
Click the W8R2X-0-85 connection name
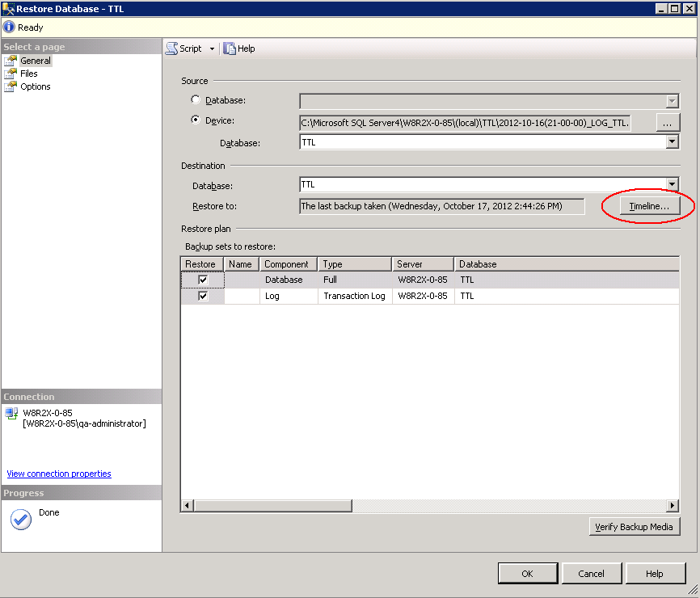48,413
